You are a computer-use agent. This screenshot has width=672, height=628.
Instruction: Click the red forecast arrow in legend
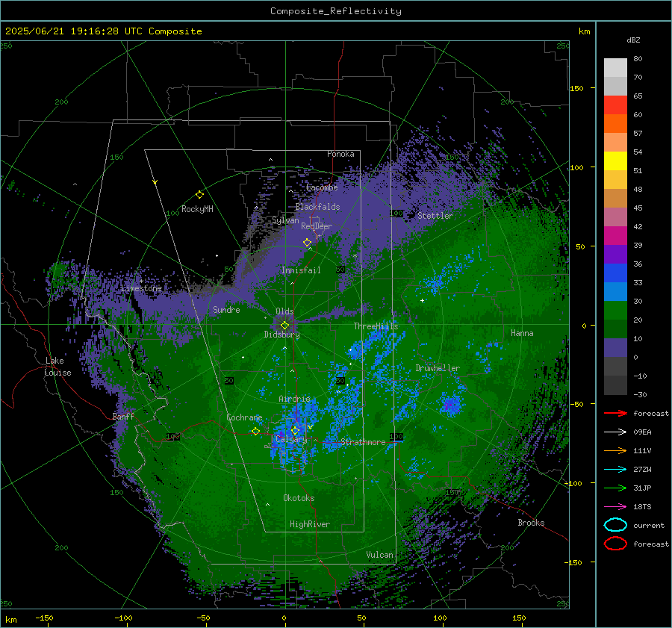point(615,413)
